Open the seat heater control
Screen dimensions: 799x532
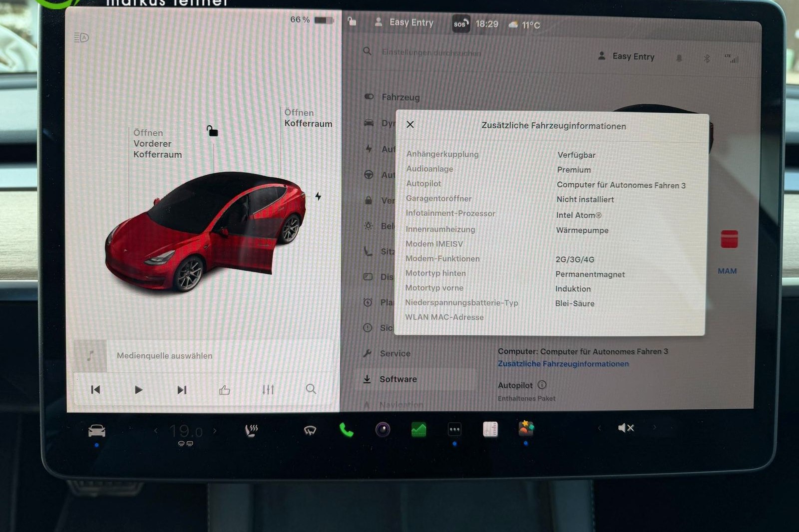point(251,430)
